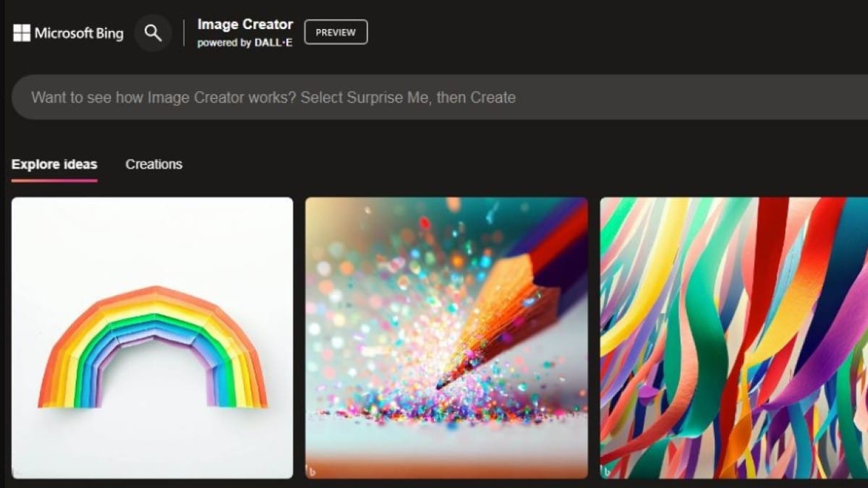Switch to the Explore ideas tab
The image size is (868, 488).
point(54,164)
